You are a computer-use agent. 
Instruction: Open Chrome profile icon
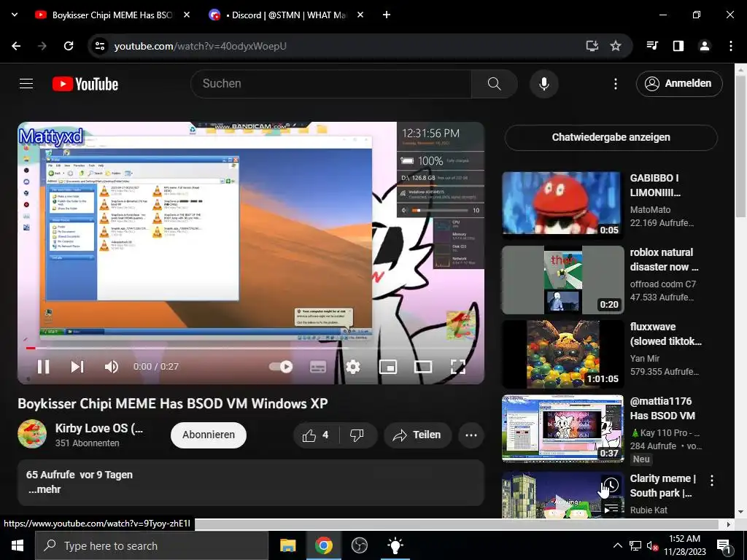coord(704,46)
